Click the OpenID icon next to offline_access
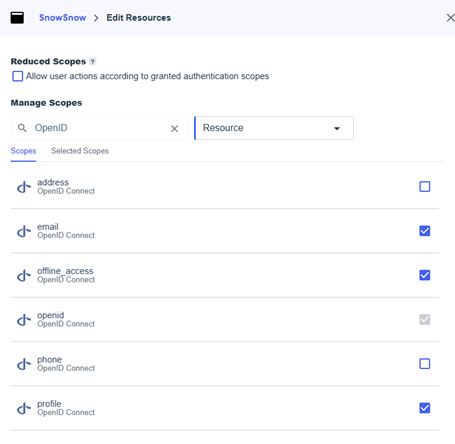Screen dimensions: 455x444 [24, 276]
